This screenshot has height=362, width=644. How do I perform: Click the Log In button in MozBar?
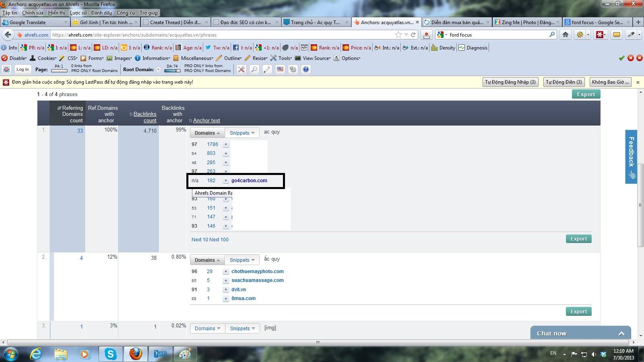pos(23,69)
